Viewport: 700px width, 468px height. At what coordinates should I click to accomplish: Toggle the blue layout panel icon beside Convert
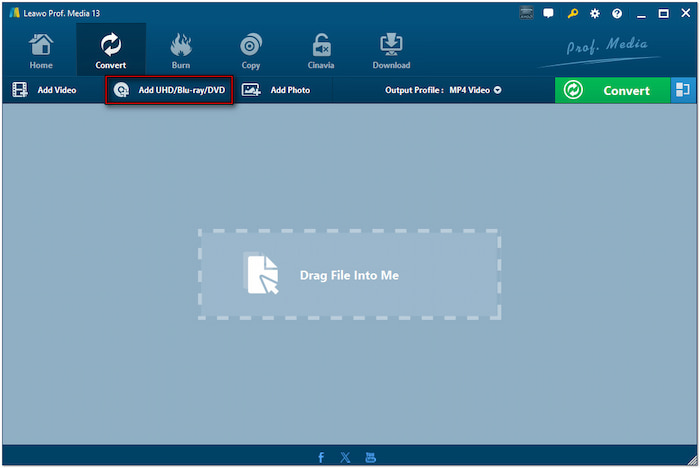point(683,90)
